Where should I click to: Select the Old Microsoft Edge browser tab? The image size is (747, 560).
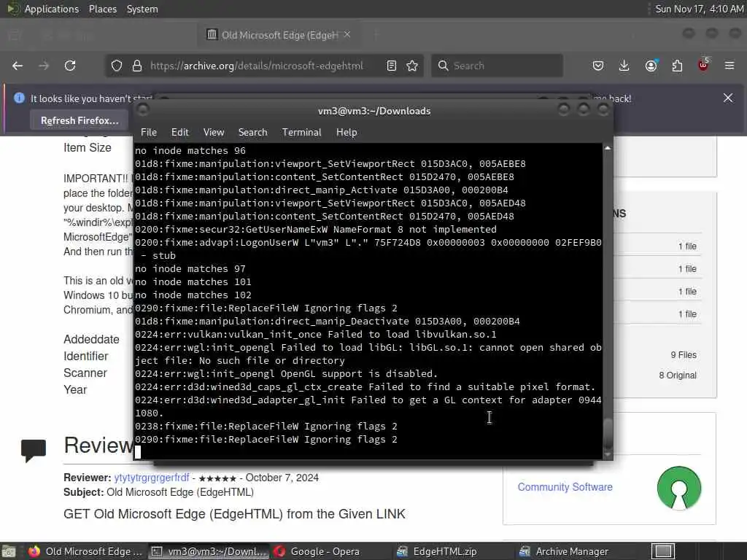(279, 35)
